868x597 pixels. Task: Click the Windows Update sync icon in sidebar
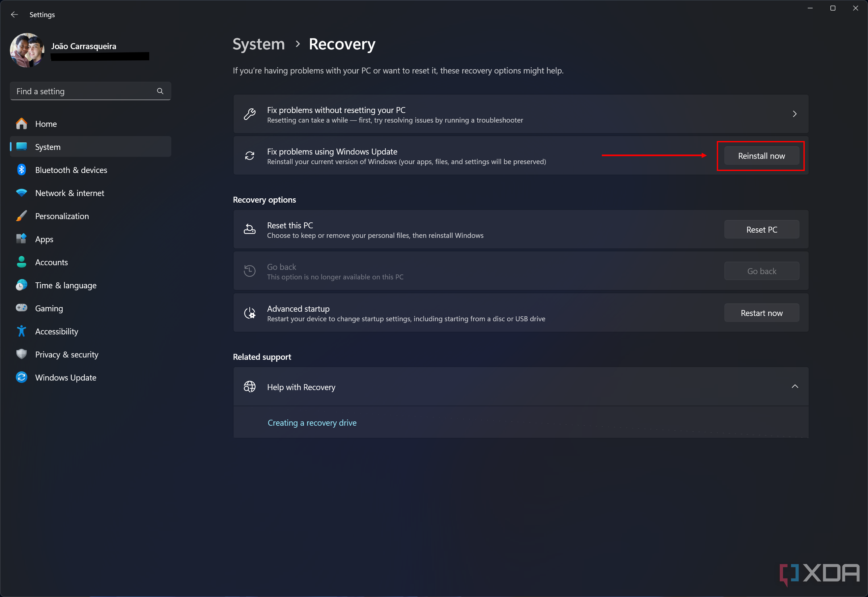click(22, 378)
